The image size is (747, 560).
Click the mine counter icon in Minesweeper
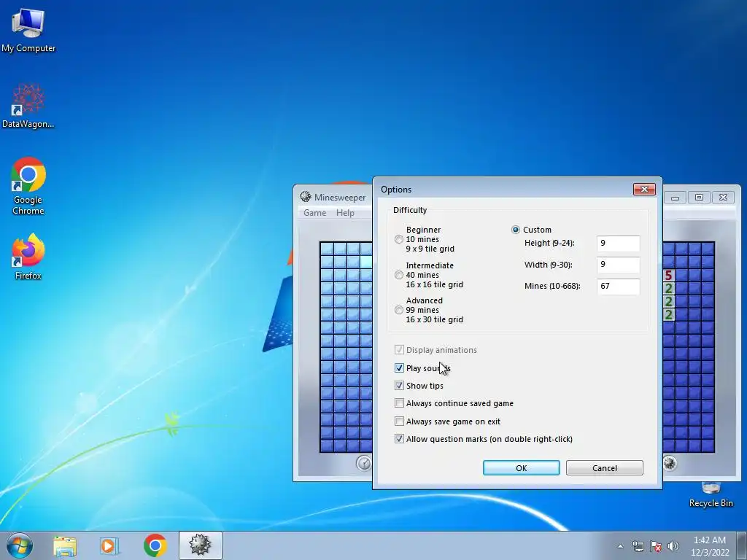pos(670,463)
